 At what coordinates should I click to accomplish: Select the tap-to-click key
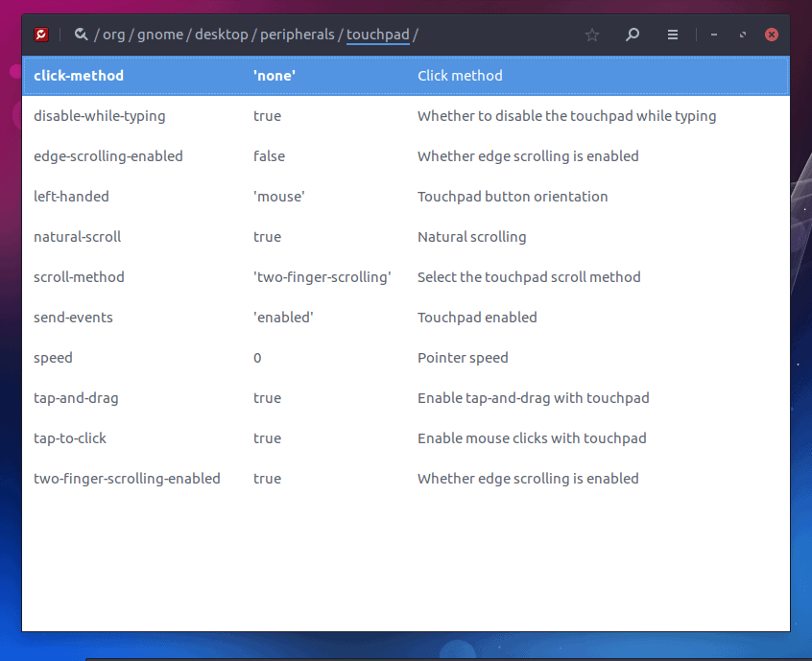click(x=70, y=438)
